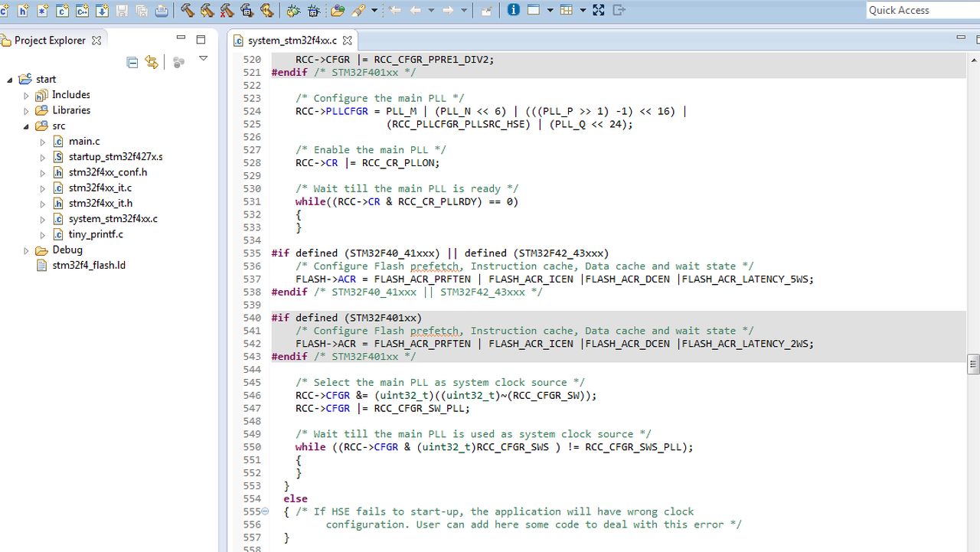
Task: Select the system_stm32f4xx.c editor tab
Action: pos(292,41)
